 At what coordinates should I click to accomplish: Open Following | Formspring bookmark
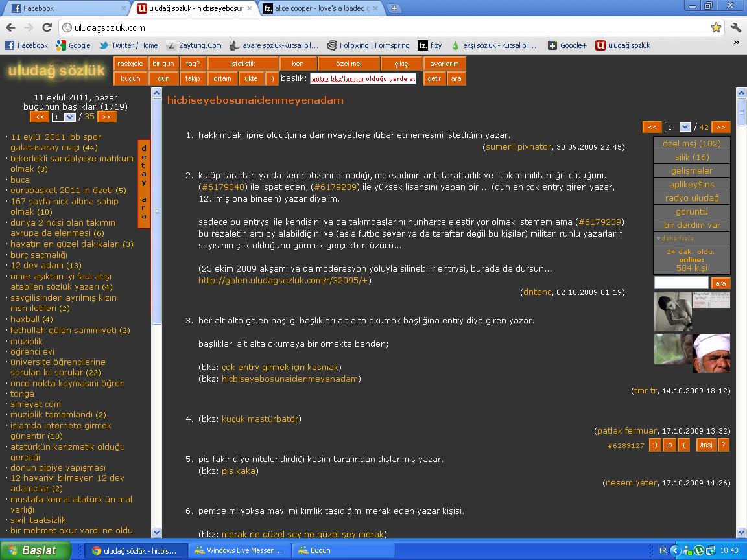(x=368, y=45)
